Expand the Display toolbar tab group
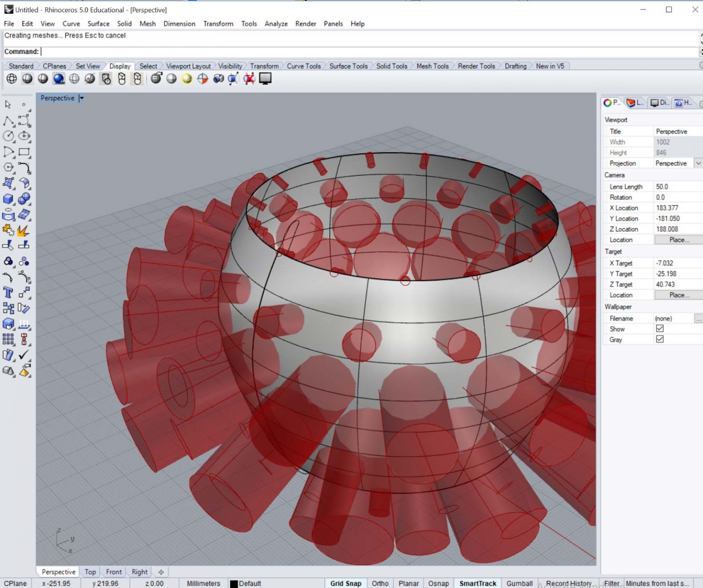Screen dimensions: 703x588 [120, 66]
